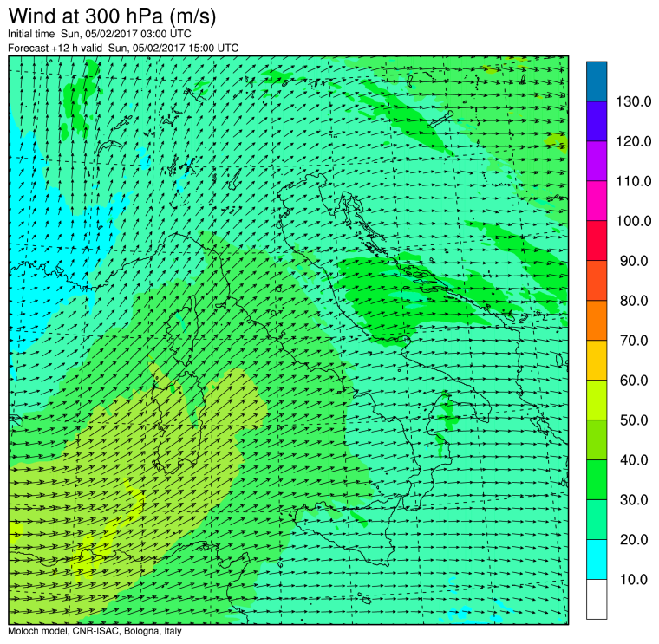
Task: Click the 60.0 colorbar label
Action: pyautogui.click(x=634, y=381)
